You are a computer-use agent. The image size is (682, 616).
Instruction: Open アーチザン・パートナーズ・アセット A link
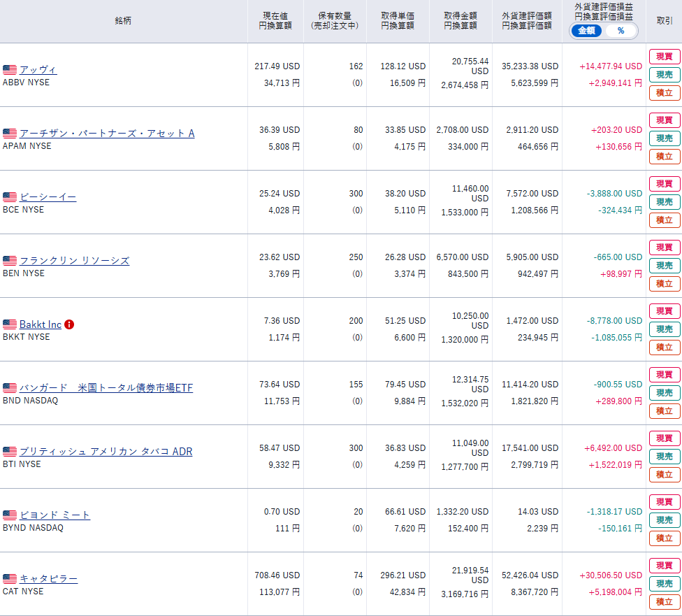click(107, 134)
